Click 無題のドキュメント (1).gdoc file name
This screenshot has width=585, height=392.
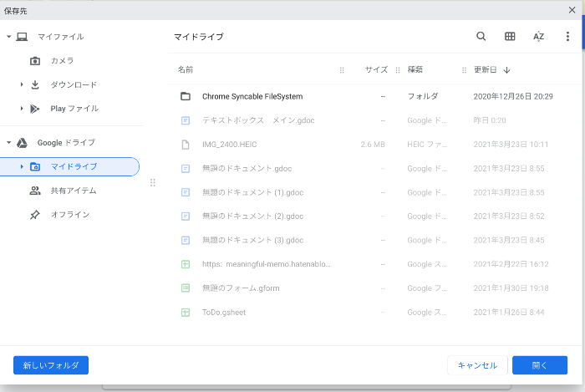coord(252,192)
